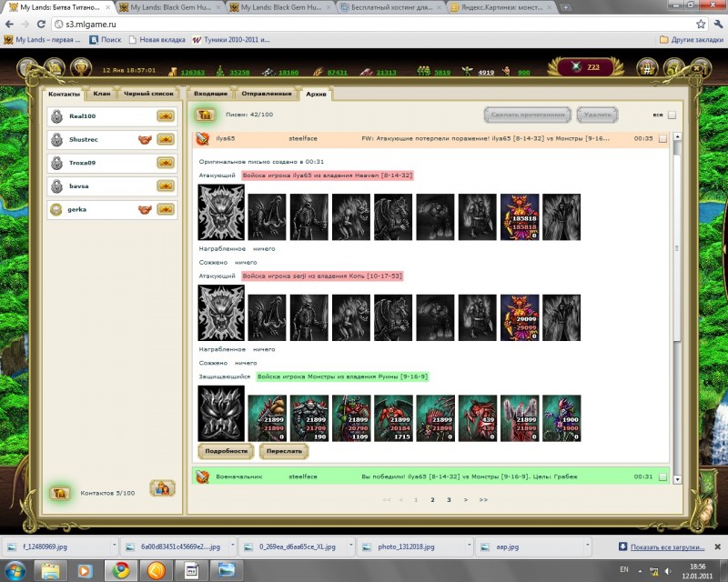Click the message list scrollbar down arrow

(x=677, y=479)
